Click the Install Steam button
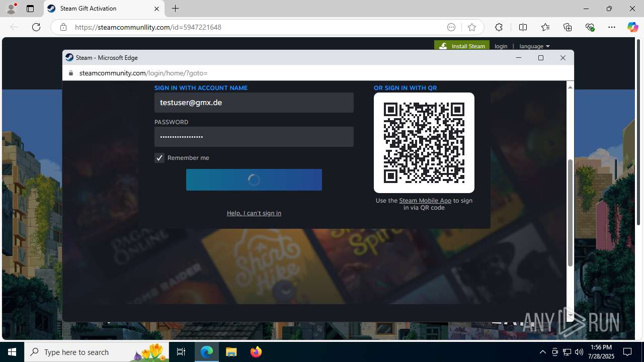The height and width of the screenshot is (362, 644). pos(462,46)
